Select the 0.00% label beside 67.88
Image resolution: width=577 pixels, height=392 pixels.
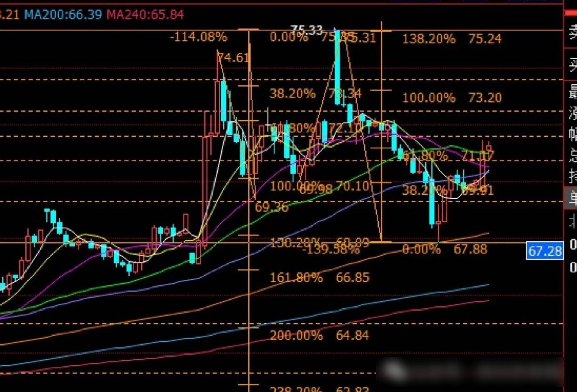(x=421, y=250)
